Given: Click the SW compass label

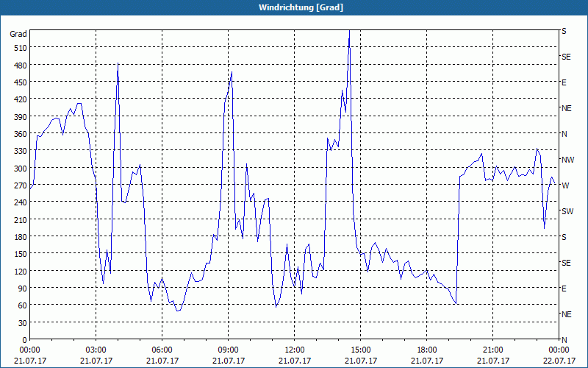Looking at the screenshot, I should tap(567, 211).
